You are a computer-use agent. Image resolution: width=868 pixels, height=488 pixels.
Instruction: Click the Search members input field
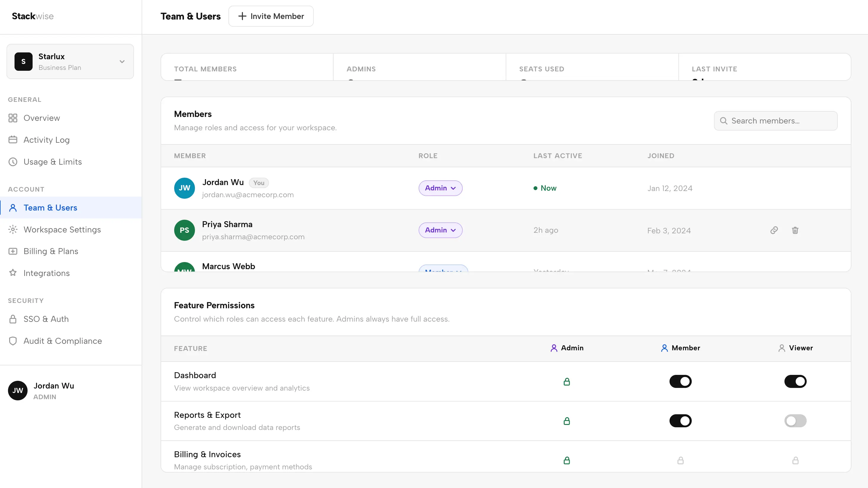point(776,121)
